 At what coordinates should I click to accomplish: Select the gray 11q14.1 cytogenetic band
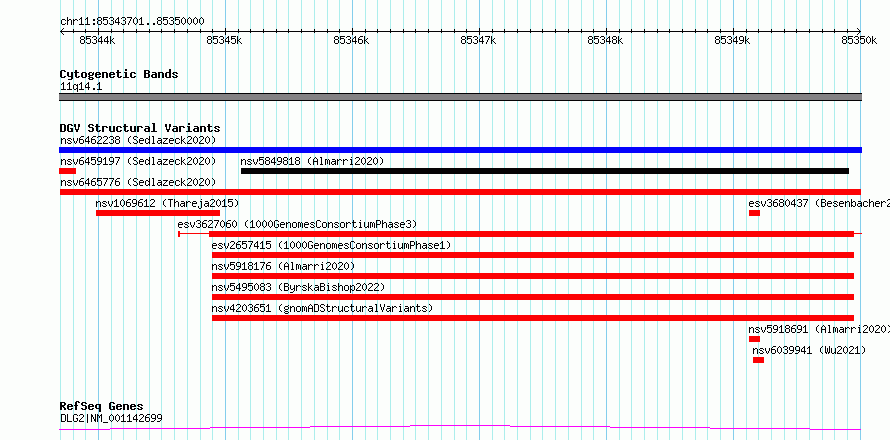pos(460,97)
